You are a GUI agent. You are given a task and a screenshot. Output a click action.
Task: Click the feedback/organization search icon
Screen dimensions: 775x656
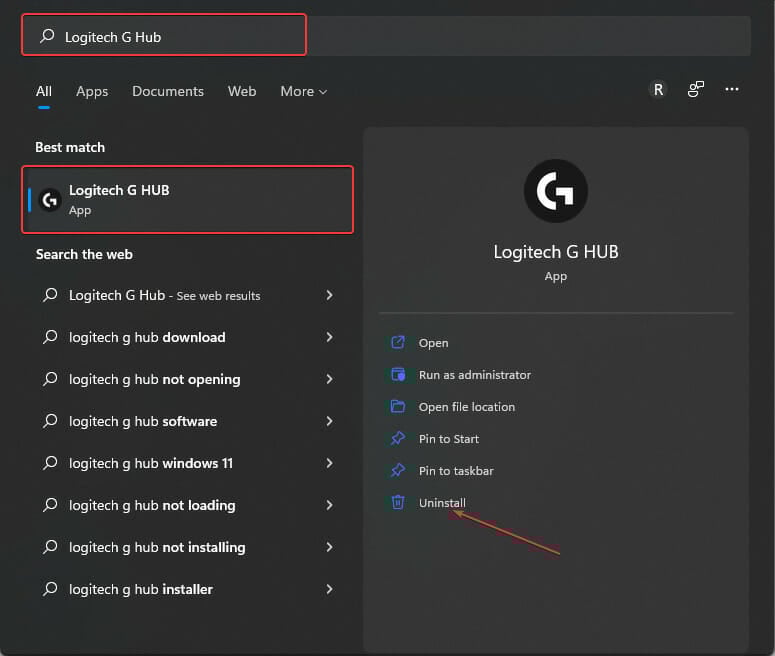(695, 89)
